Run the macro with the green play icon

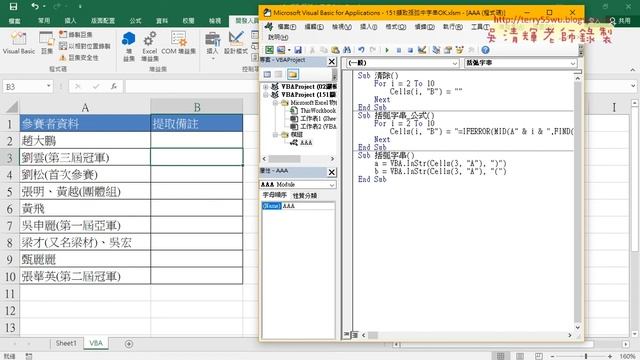[x=387, y=50]
